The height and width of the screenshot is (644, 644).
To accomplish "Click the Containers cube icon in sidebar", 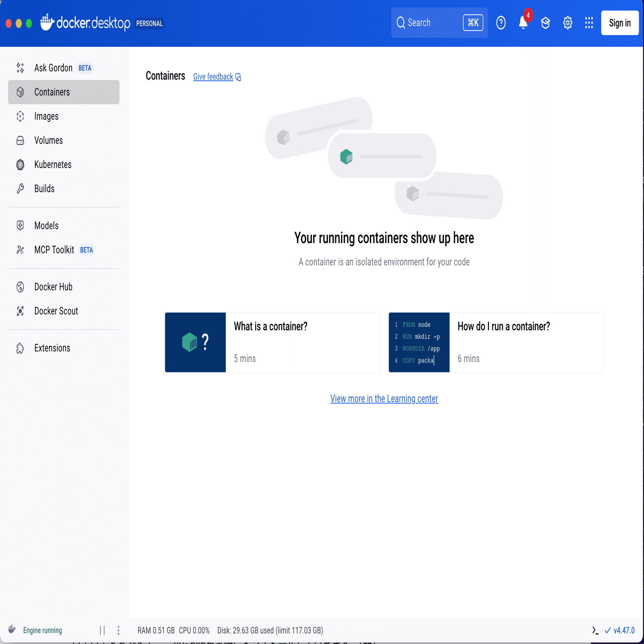I will tap(20, 92).
